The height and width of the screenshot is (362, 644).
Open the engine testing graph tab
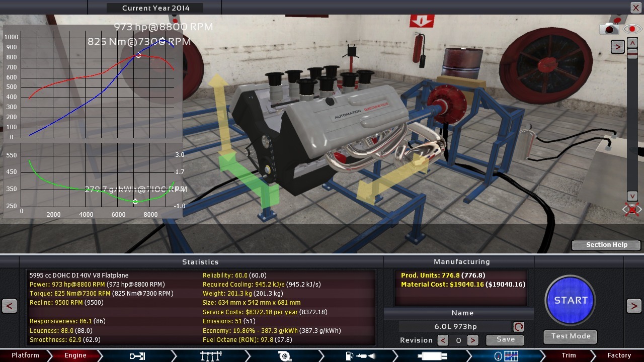click(506, 356)
